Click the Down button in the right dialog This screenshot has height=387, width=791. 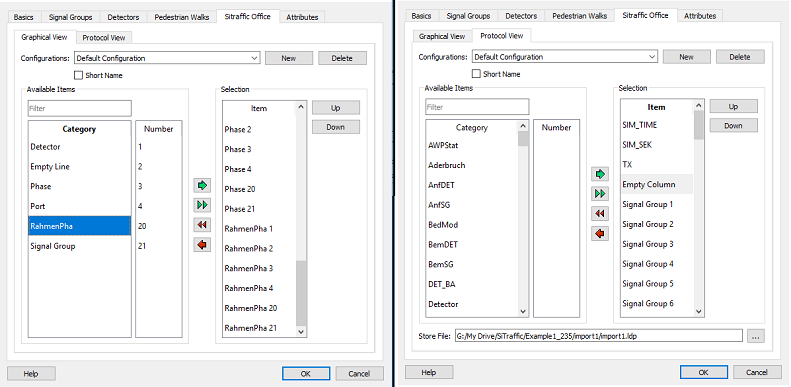pyautogui.click(x=733, y=126)
